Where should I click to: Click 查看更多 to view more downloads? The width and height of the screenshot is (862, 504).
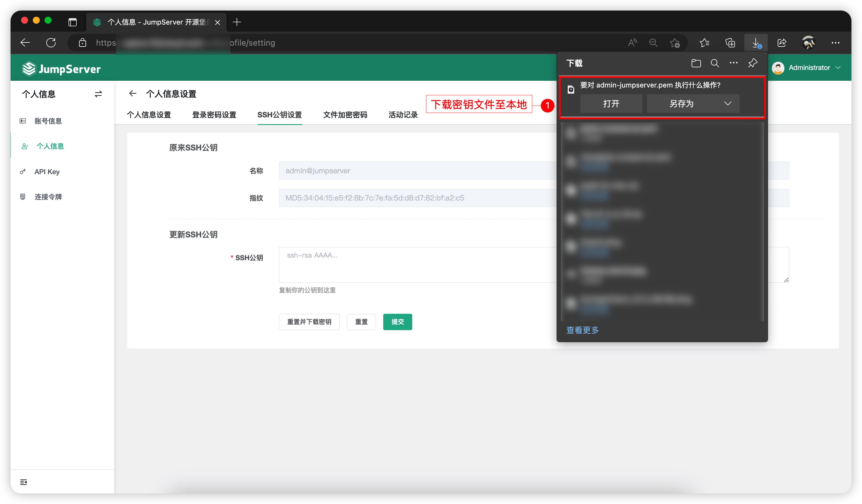point(582,330)
